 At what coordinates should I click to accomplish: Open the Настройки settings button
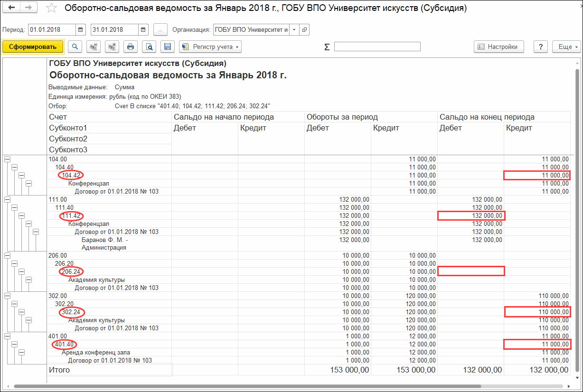498,47
